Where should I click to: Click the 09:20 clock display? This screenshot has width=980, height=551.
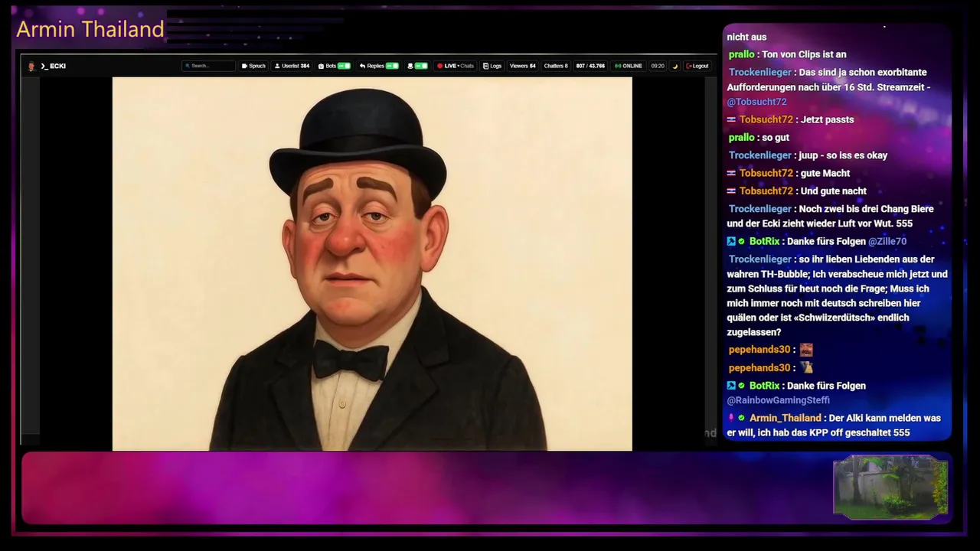pyautogui.click(x=658, y=66)
